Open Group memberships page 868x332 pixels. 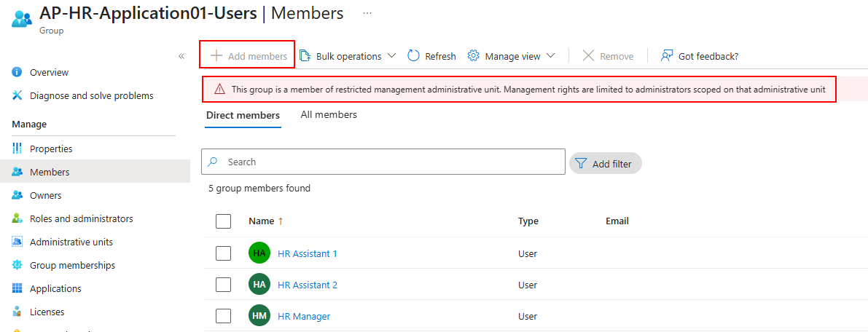(73, 265)
